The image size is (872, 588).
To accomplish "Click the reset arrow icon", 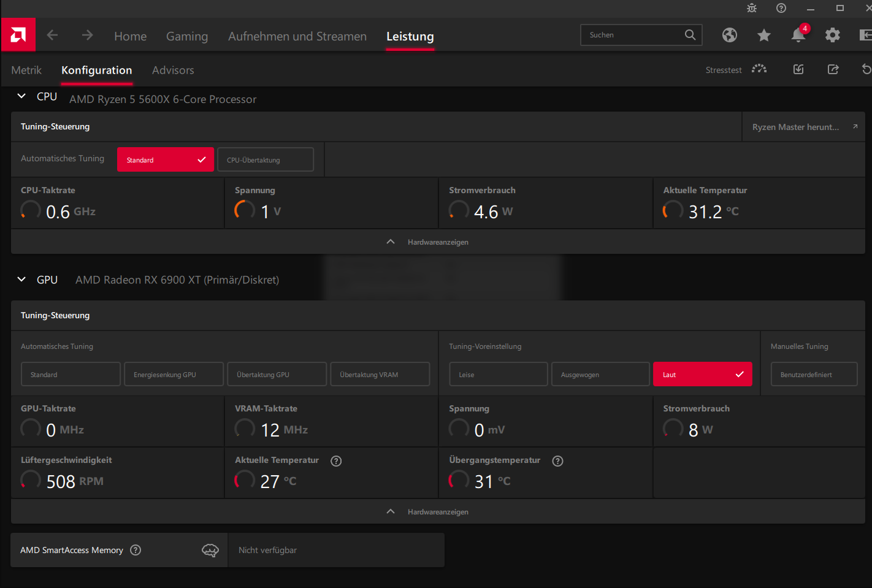I will click(x=866, y=69).
